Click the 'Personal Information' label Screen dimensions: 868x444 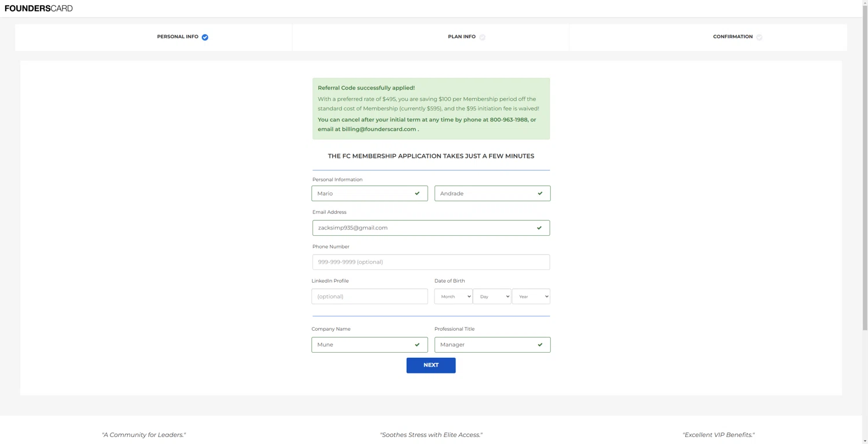click(x=337, y=180)
